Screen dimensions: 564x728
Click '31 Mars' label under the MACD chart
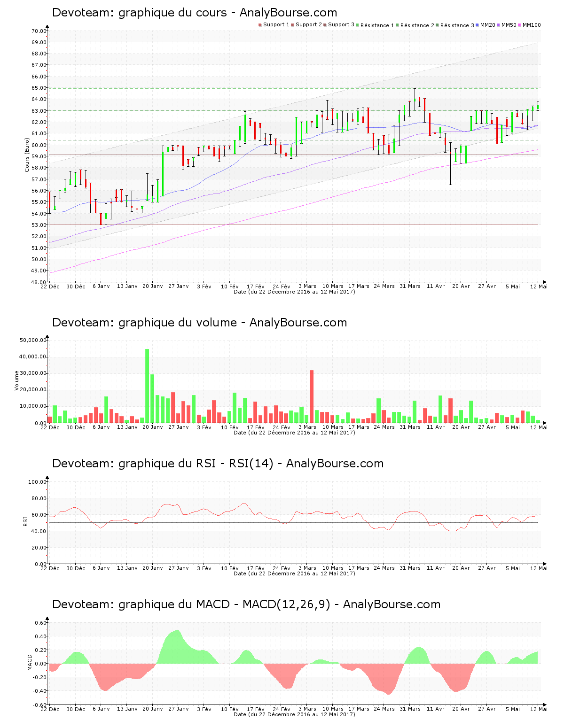[410, 709]
